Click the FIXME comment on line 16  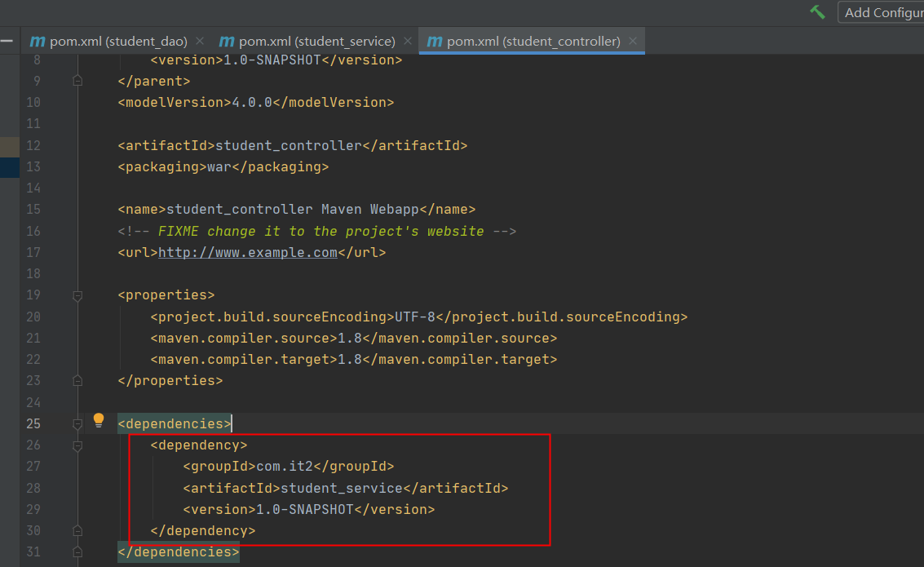pyautogui.click(x=317, y=231)
